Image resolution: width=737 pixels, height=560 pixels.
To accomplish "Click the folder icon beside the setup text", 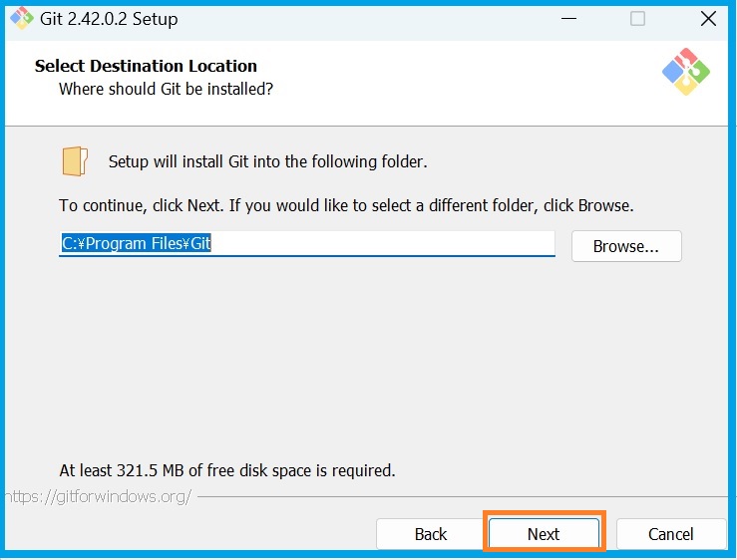I will pos(75,160).
